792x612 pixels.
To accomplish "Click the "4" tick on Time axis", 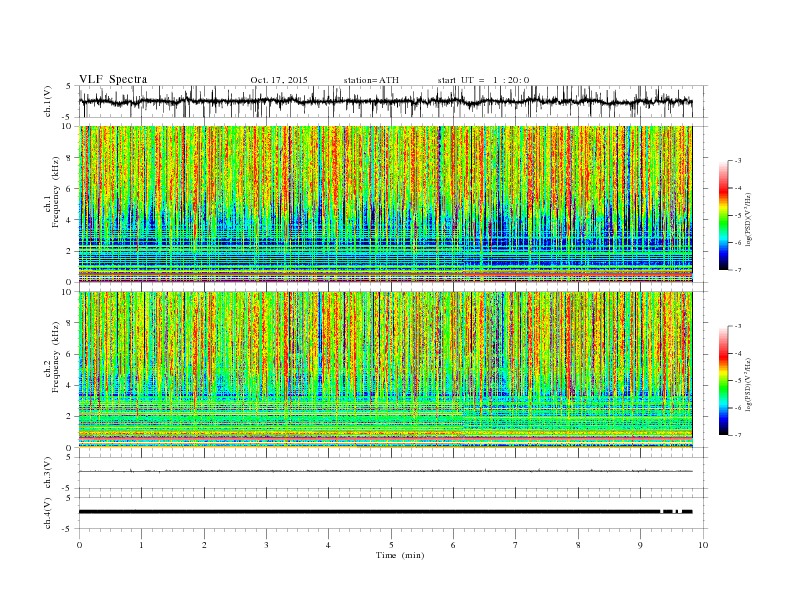I will 329,545.
